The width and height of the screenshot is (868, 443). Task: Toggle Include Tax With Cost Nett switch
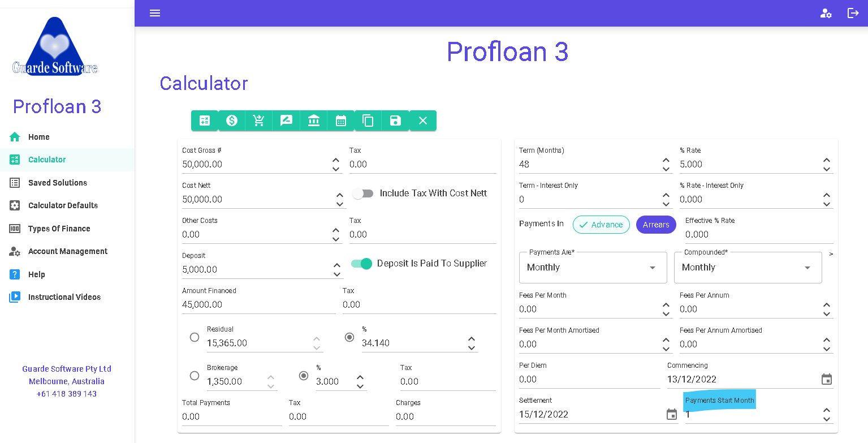point(363,193)
